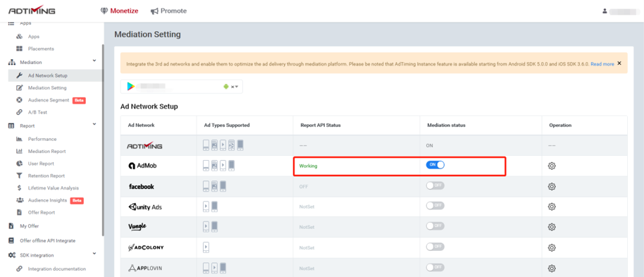Open Ad Network Setup menu item
Image resolution: width=644 pixels, height=277 pixels.
(55, 75)
